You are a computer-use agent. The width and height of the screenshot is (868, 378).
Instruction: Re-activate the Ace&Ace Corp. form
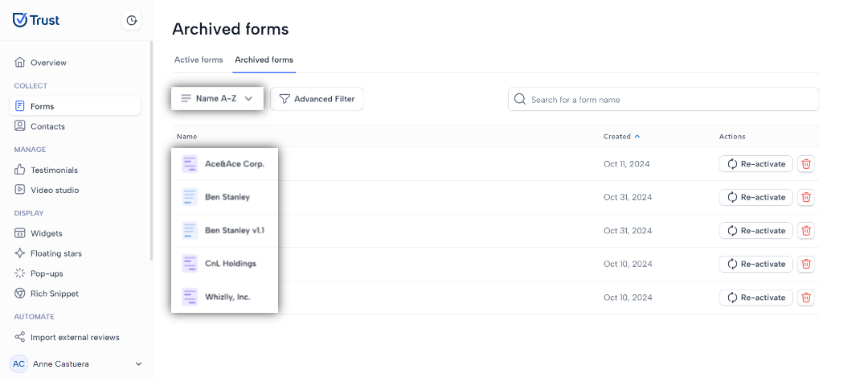coord(756,164)
